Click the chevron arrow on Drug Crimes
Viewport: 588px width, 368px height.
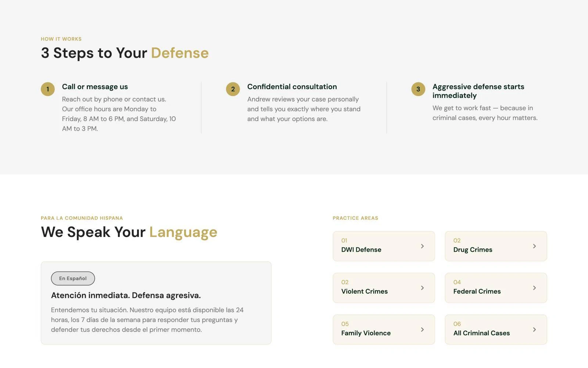pyautogui.click(x=534, y=246)
